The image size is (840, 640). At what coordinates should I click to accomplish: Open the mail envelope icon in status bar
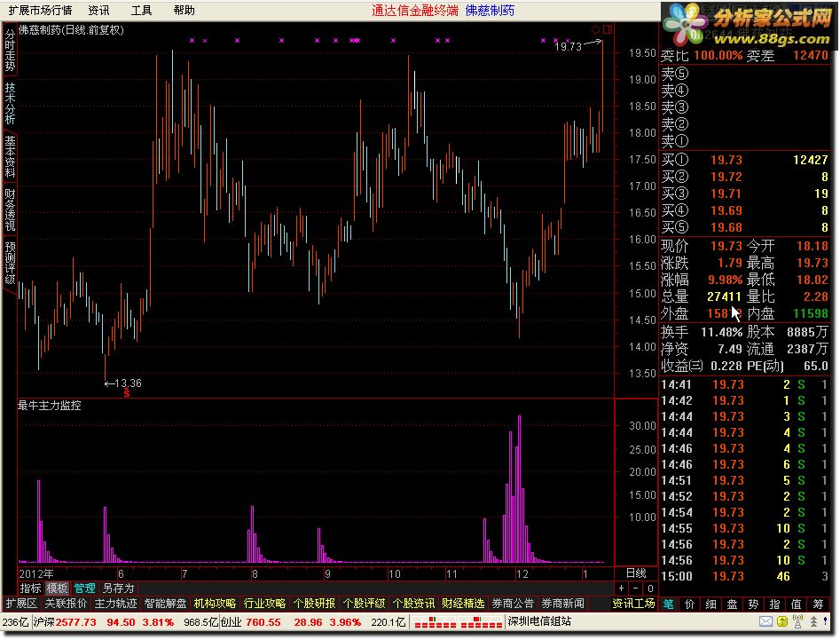pyautogui.click(x=766, y=621)
